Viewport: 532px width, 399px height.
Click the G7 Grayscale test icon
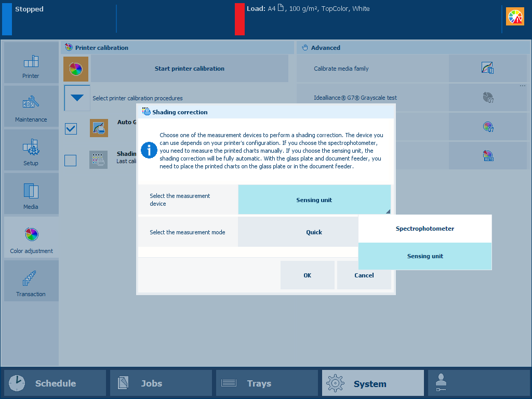pos(487,98)
